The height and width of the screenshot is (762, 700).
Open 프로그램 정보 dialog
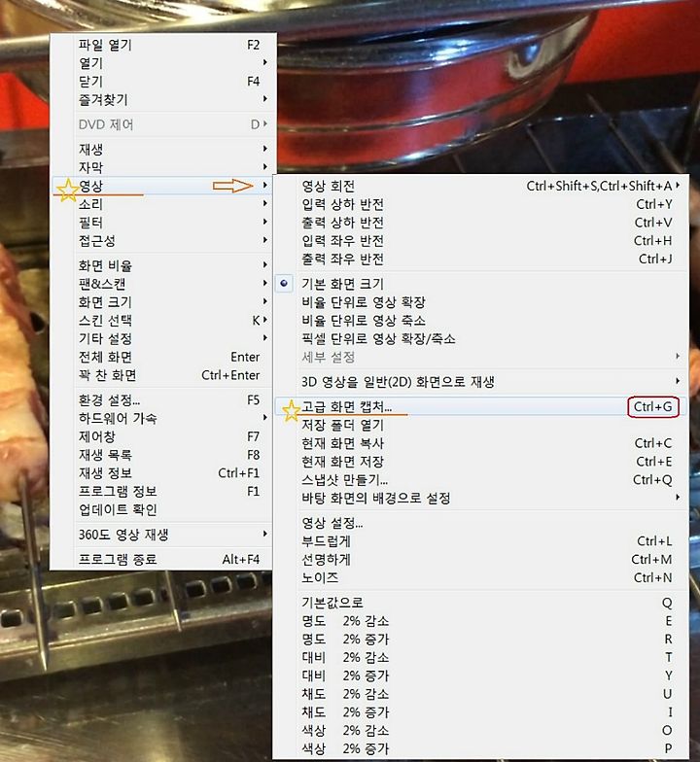pos(163,492)
